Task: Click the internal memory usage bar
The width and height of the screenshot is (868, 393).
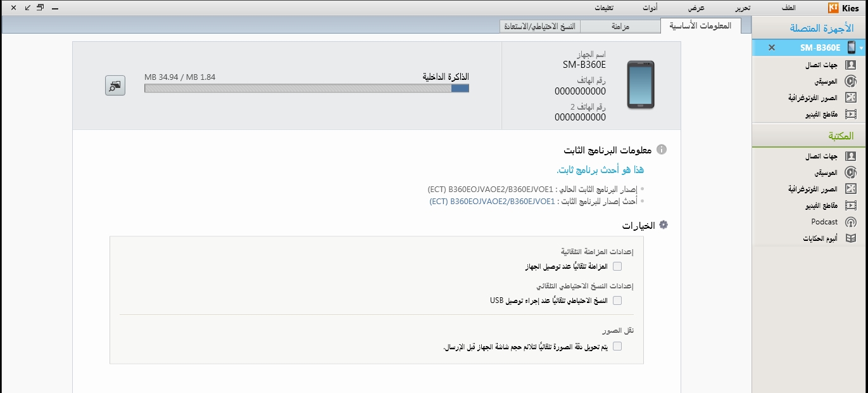Action: (306, 89)
